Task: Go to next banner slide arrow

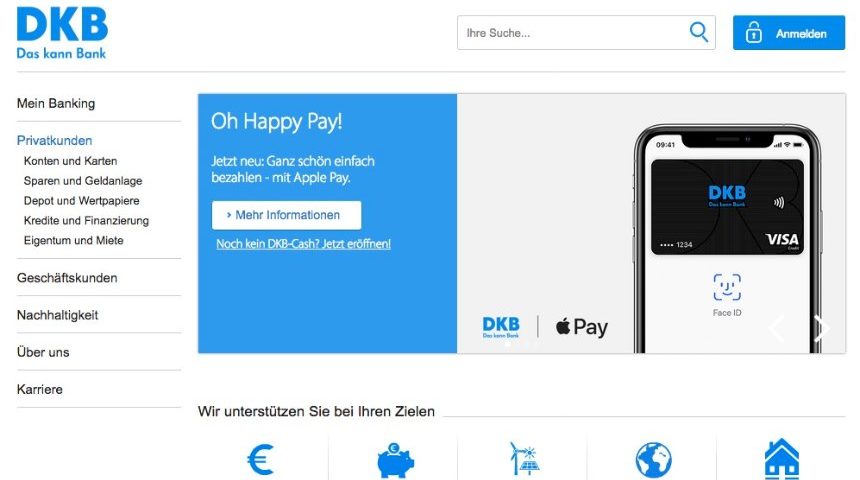Action: pyautogui.click(x=821, y=328)
